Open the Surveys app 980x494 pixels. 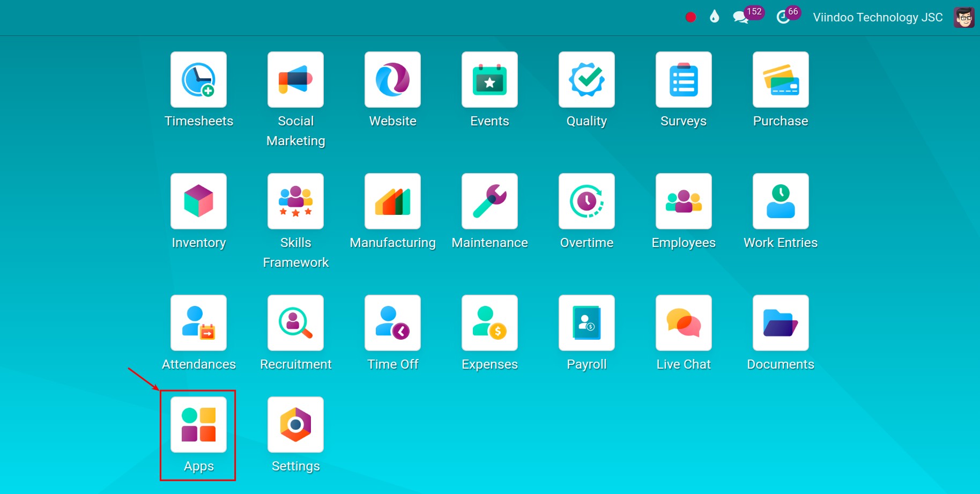(684, 80)
